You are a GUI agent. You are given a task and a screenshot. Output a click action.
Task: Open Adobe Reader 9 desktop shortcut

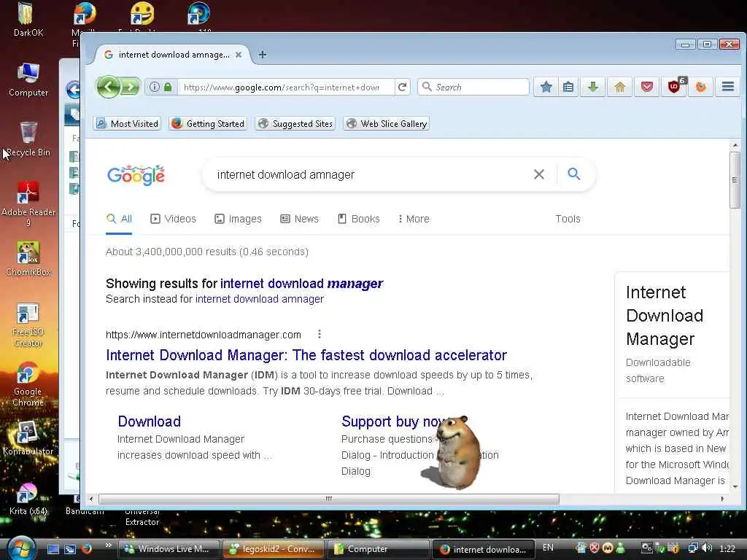pos(28,204)
